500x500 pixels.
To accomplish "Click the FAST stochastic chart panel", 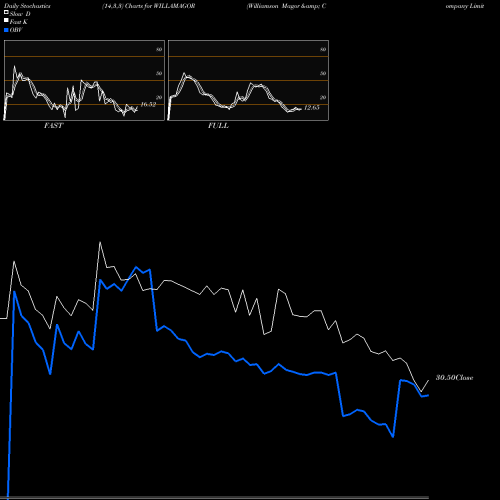I will (x=84, y=80).
